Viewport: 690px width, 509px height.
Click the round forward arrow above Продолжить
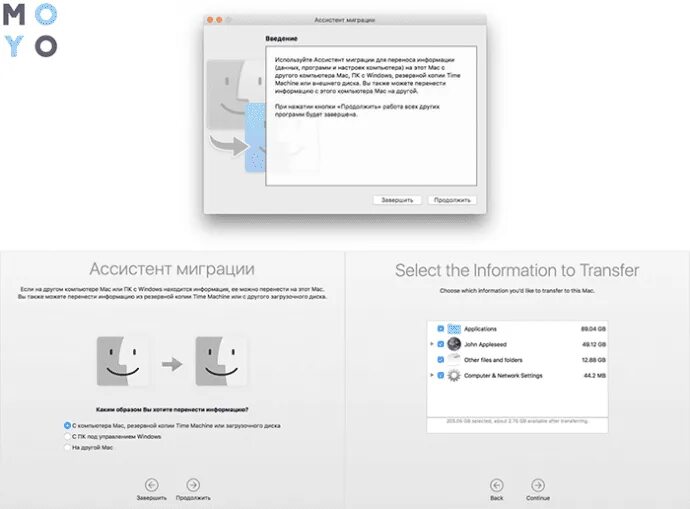pos(193,485)
